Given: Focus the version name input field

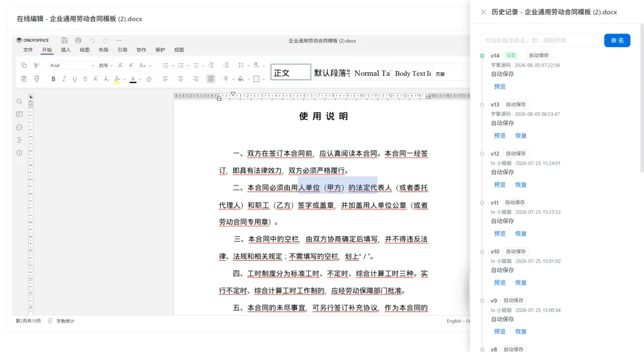Looking at the screenshot, I should [x=540, y=40].
